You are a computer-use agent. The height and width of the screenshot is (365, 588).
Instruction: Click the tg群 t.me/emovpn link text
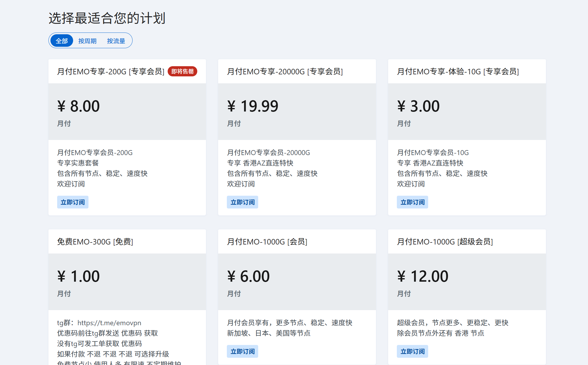point(109,323)
